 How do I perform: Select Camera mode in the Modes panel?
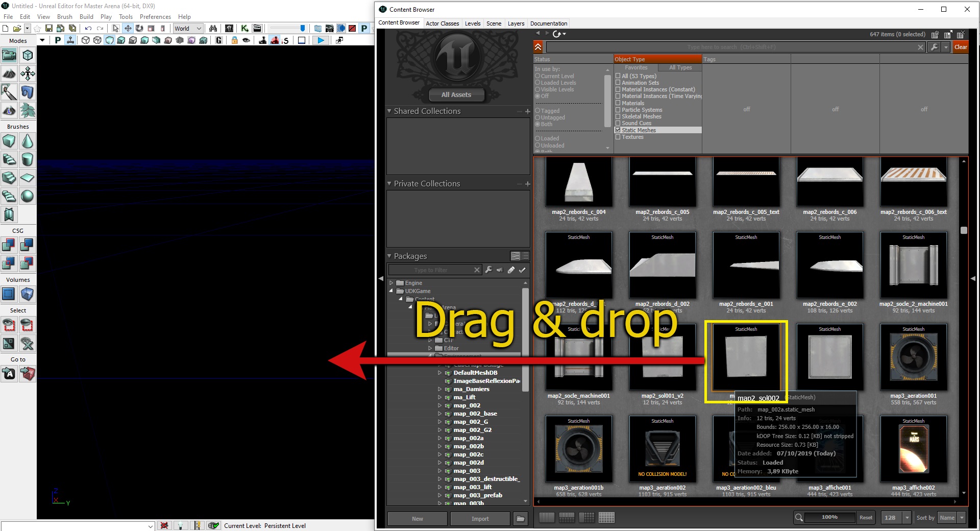pos(9,55)
